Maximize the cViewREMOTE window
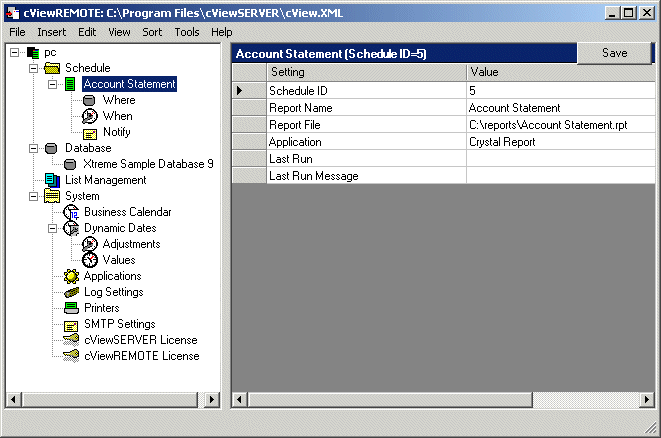Image resolution: width=661 pixels, height=438 pixels. pos(628,13)
